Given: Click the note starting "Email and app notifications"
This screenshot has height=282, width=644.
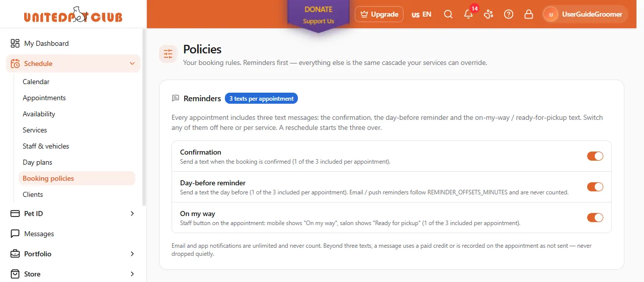Looking at the screenshot, I should tap(381, 250).
